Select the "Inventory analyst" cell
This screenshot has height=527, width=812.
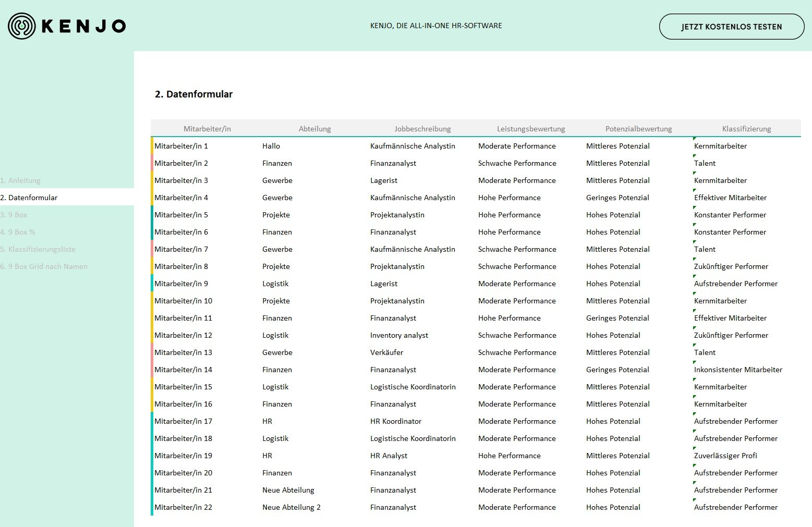399,335
